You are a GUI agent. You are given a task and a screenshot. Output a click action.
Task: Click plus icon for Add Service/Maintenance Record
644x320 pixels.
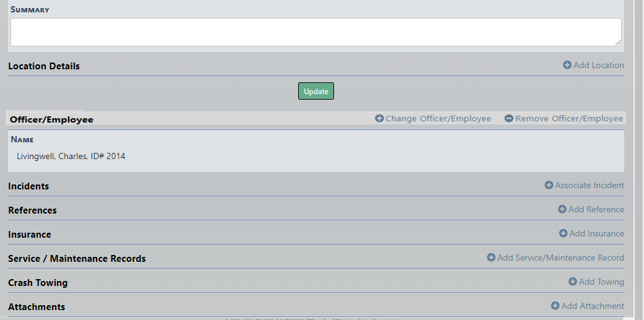point(491,257)
